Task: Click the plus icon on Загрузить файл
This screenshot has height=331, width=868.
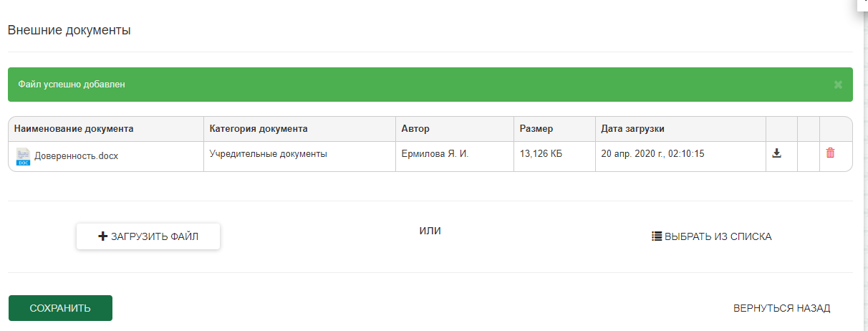Action: pyautogui.click(x=102, y=236)
